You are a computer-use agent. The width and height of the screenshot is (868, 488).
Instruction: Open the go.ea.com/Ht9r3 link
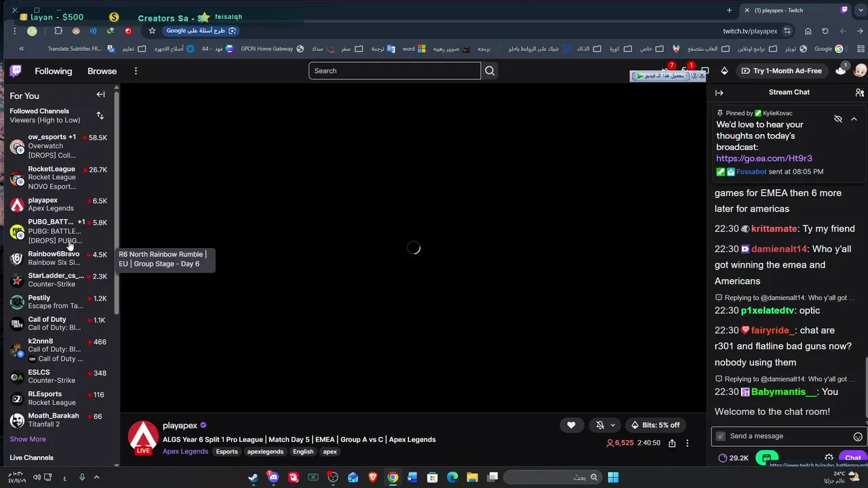[x=764, y=159]
